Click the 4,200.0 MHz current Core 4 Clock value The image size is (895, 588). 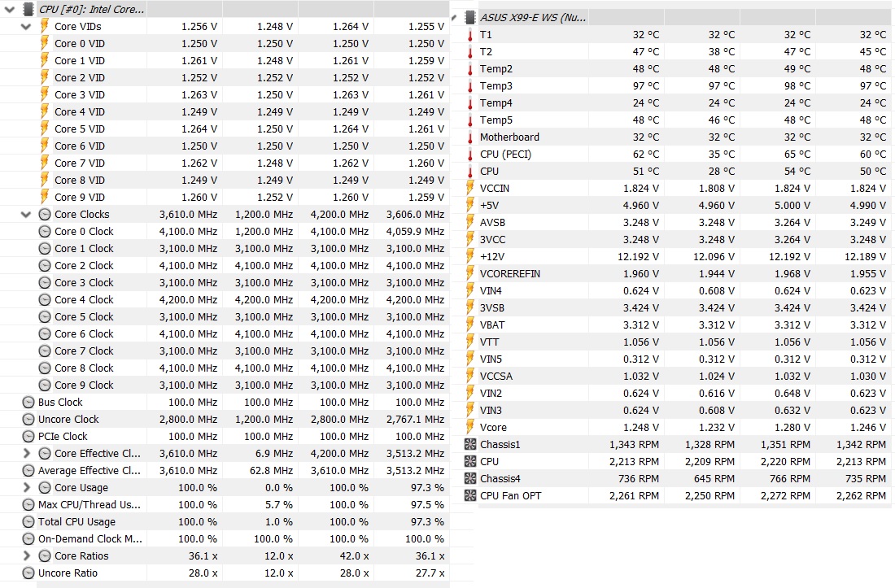[188, 300]
